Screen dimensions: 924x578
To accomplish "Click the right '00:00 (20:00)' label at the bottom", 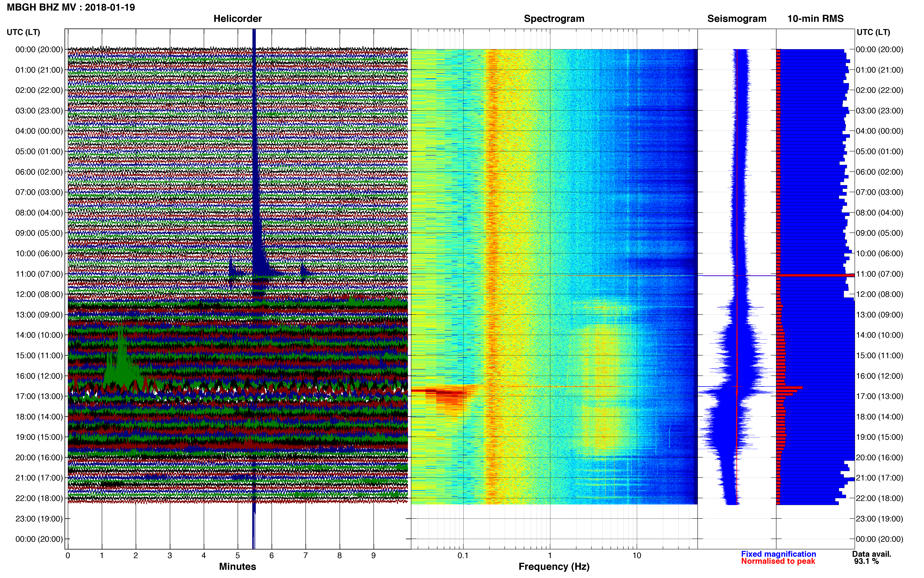I will [880, 539].
